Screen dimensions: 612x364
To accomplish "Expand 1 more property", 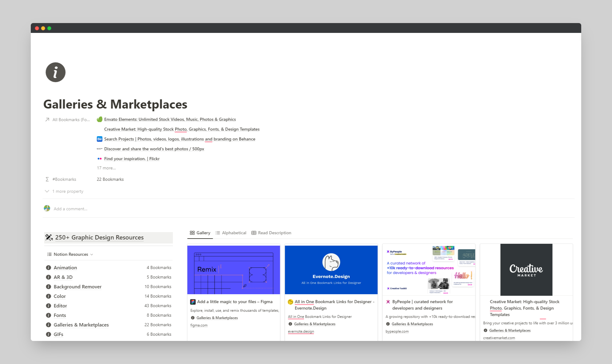I will click(x=64, y=191).
